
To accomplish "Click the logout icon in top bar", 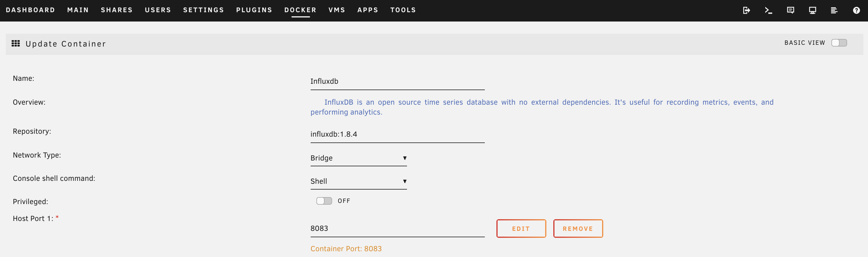I will click(746, 10).
